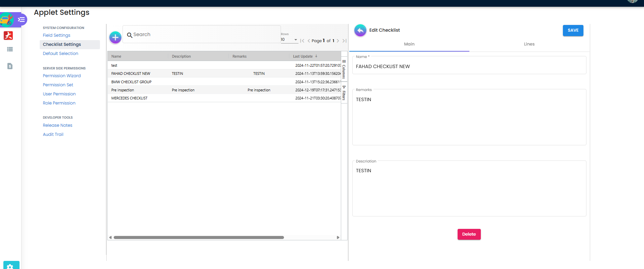The width and height of the screenshot is (644, 269).
Task: Click the SAVE button
Action: click(x=573, y=30)
